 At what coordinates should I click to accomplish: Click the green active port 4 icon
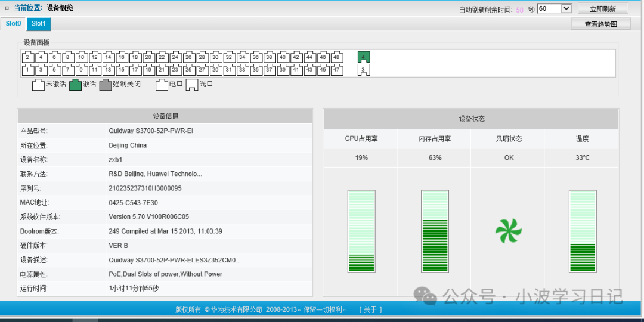click(x=364, y=57)
